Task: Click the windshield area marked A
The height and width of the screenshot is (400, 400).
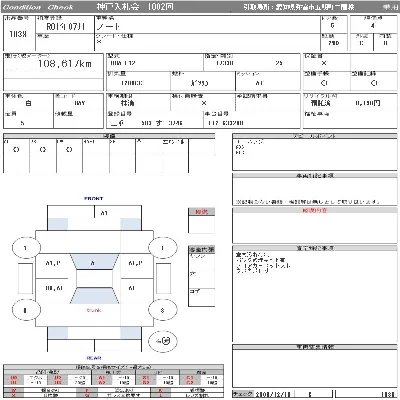Action: click(x=94, y=263)
